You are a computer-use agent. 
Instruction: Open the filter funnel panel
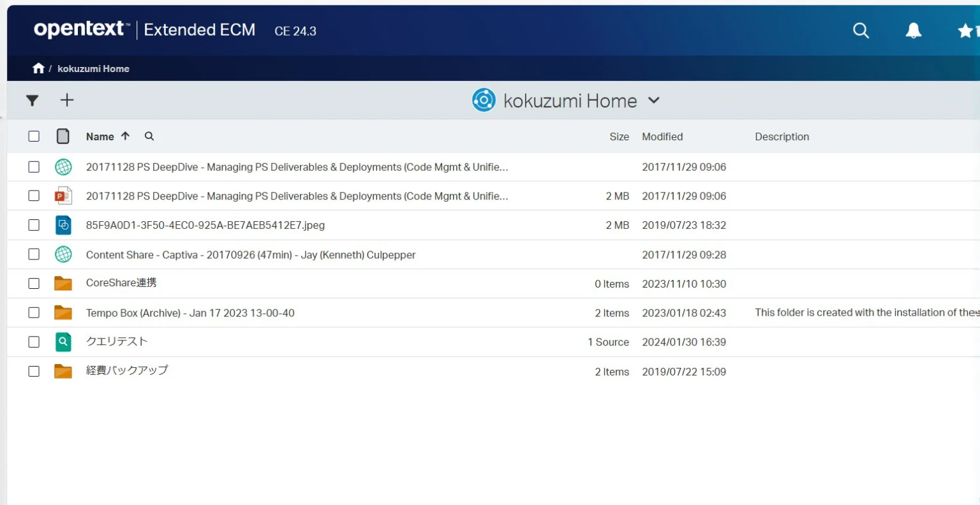(x=32, y=100)
